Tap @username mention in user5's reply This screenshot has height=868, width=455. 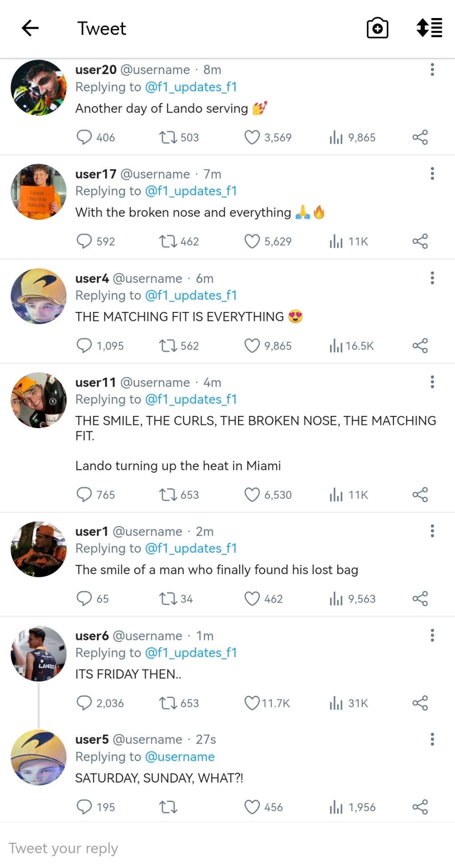[180, 757]
